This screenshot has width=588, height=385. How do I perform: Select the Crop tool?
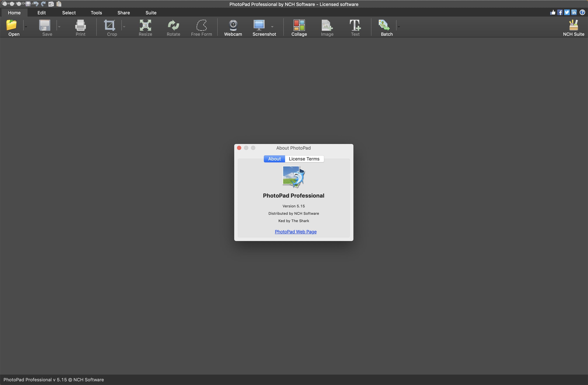109,25
